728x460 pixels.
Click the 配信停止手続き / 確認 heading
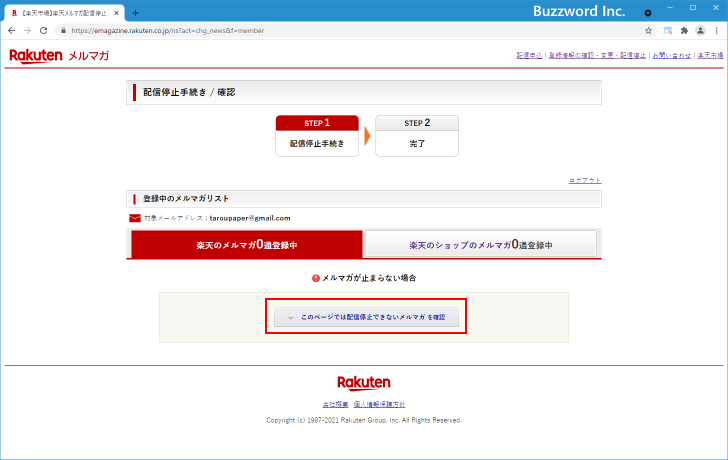pos(189,92)
